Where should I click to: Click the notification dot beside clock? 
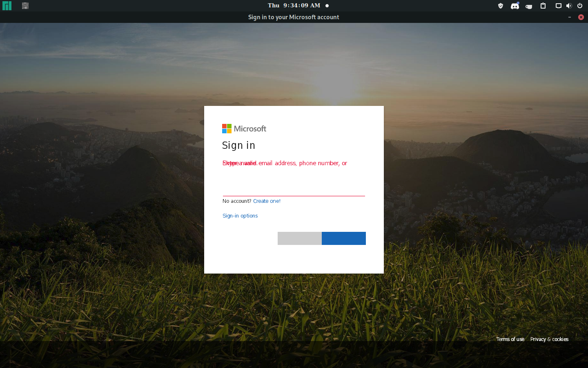click(x=327, y=6)
